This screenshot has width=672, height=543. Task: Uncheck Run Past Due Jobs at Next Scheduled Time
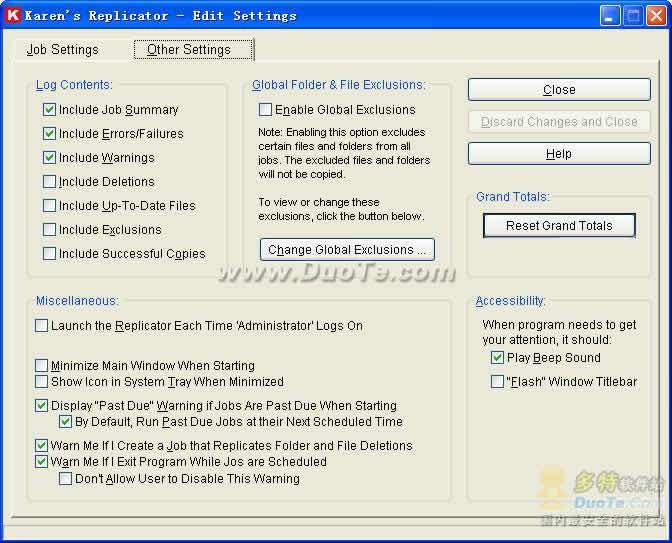tap(66, 422)
